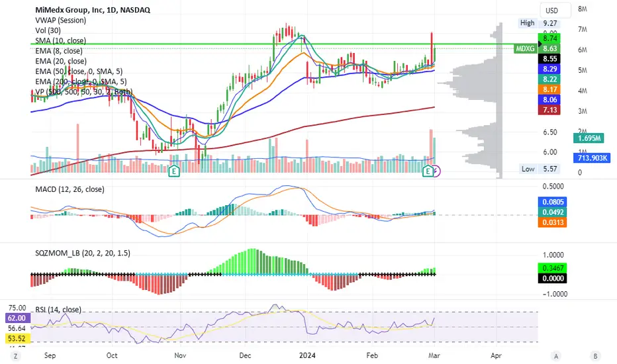617x364 pixels.
Task: Click the earnings E marker near March
Action: pyautogui.click(x=428, y=171)
